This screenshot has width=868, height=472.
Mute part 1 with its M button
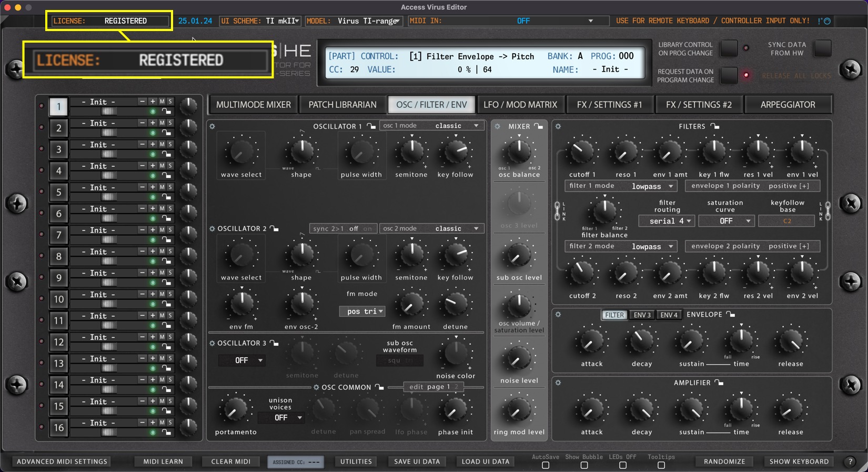[162, 102]
